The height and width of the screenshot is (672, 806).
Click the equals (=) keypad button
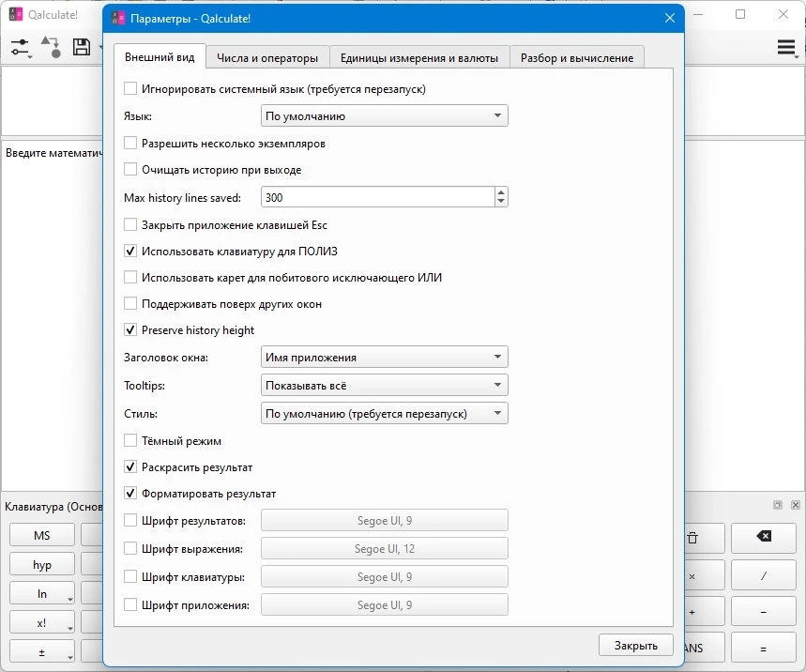764,649
